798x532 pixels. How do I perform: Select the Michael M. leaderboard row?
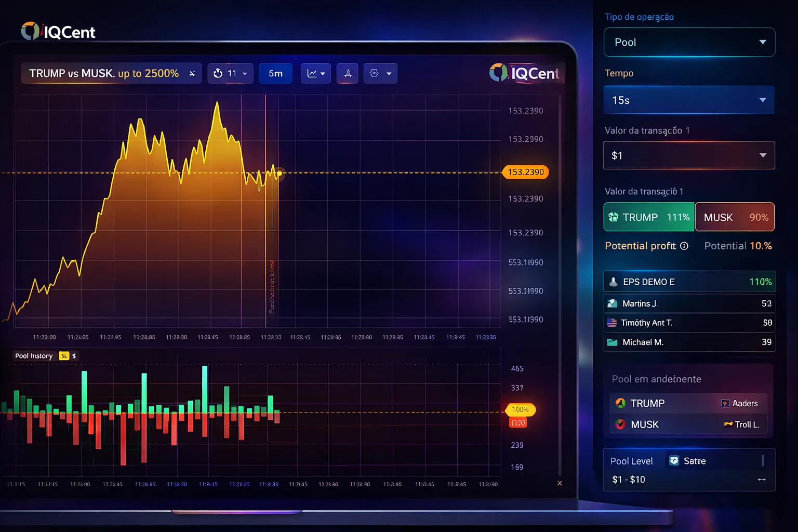point(689,342)
